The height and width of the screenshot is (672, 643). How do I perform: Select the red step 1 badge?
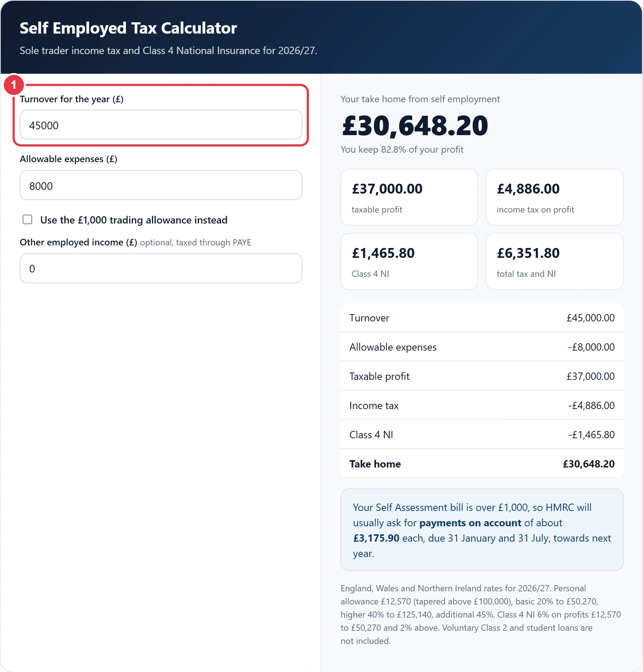click(x=14, y=85)
